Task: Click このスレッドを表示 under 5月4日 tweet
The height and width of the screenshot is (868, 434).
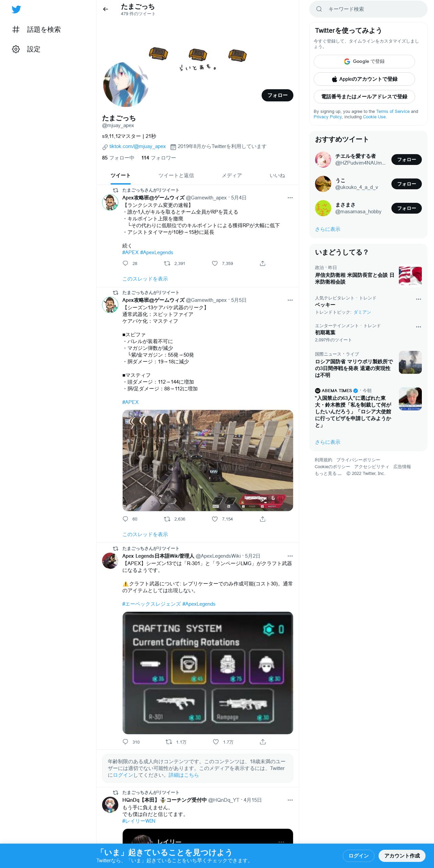Action: click(x=145, y=279)
